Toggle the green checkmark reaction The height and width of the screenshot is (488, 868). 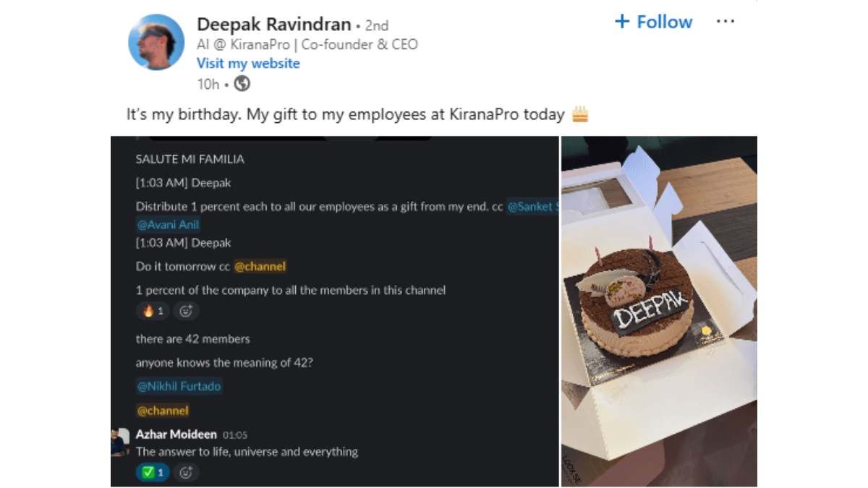[x=153, y=473]
